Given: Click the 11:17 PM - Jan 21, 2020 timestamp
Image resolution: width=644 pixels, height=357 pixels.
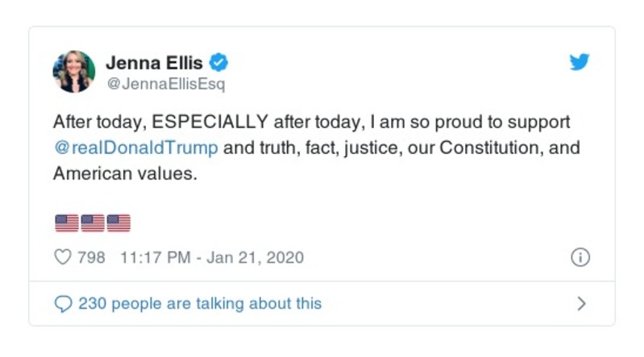Looking at the screenshot, I should [211, 258].
